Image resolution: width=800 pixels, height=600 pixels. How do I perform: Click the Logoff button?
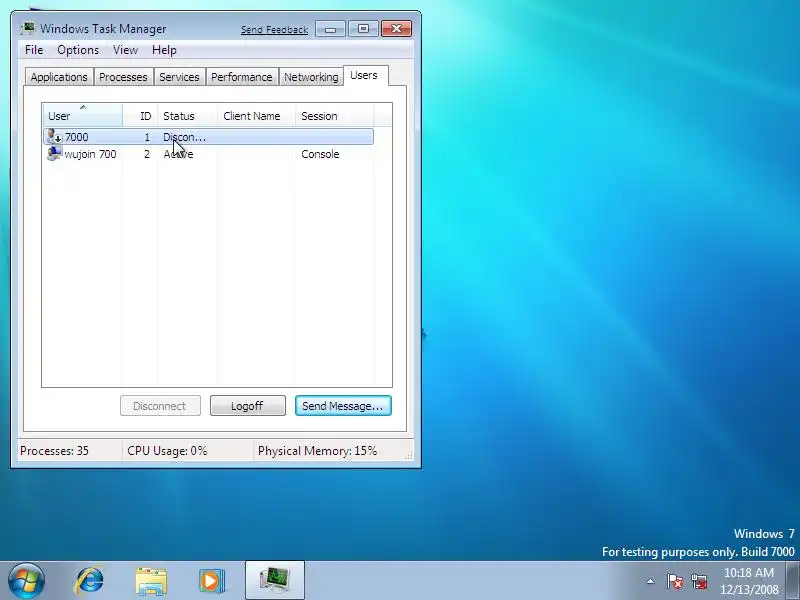pos(247,406)
